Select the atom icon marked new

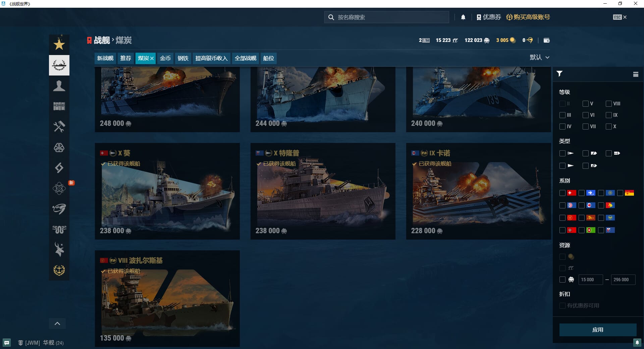click(59, 188)
